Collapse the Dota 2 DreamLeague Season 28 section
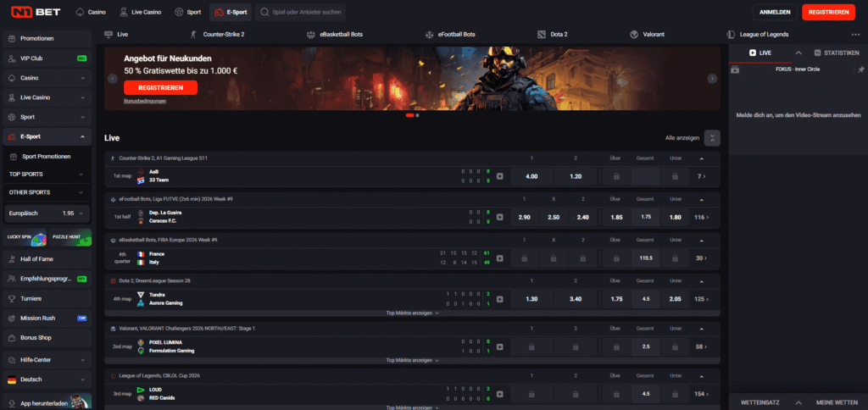The image size is (868, 410). 702,281
